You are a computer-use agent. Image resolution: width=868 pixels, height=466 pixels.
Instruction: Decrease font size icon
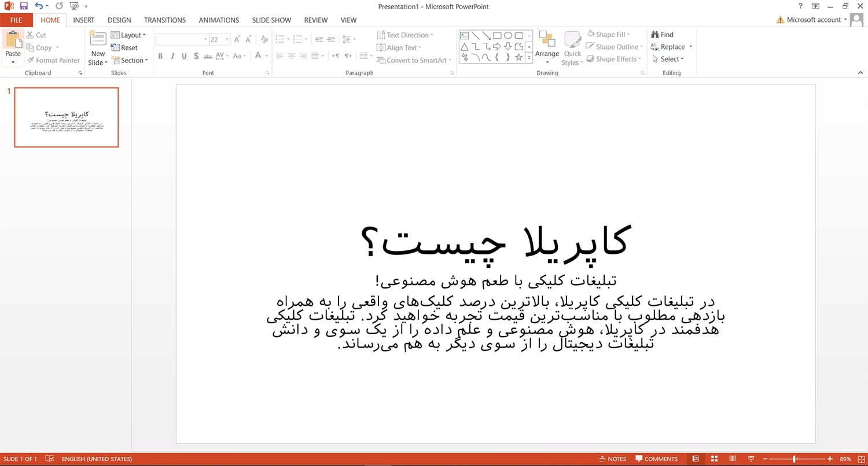(248, 39)
